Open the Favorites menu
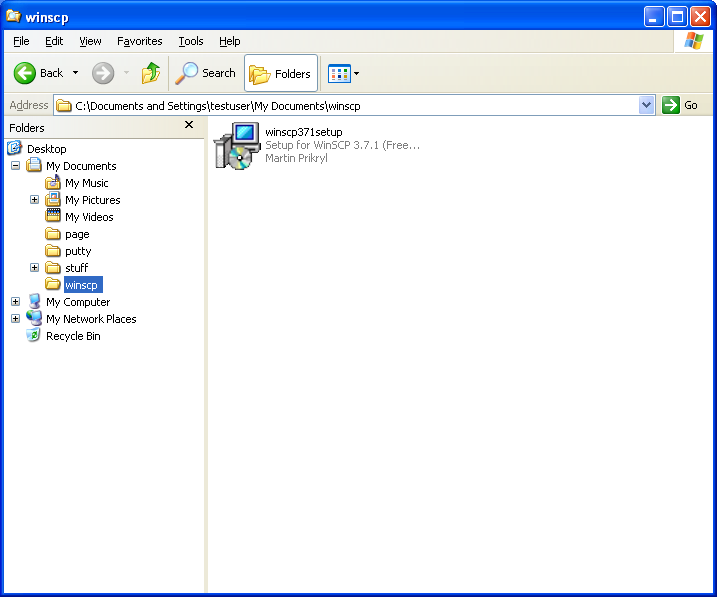 139,41
